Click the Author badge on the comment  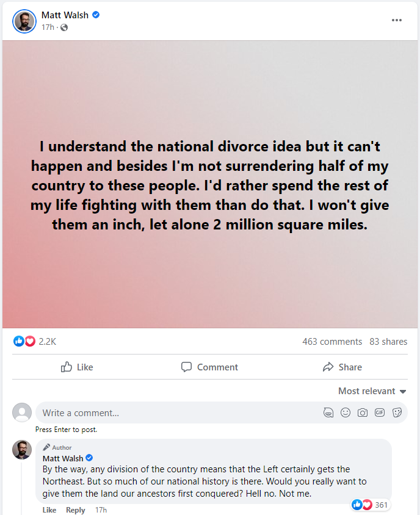(x=57, y=447)
